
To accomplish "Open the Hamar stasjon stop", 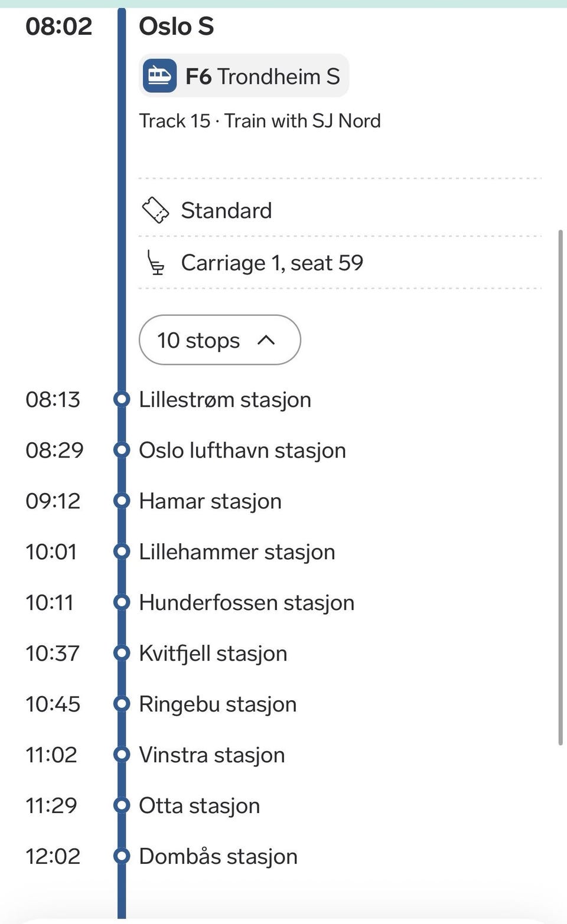I will pyautogui.click(x=210, y=501).
